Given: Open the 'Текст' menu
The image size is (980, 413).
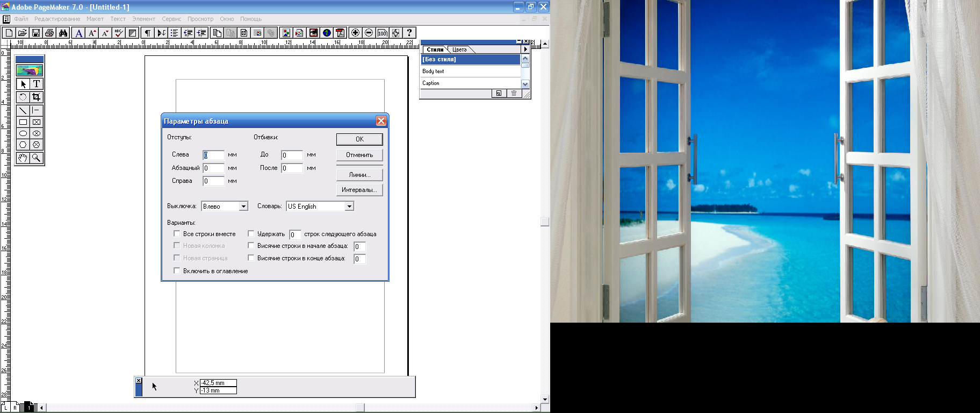Looking at the screenshot, I should 118,19.
